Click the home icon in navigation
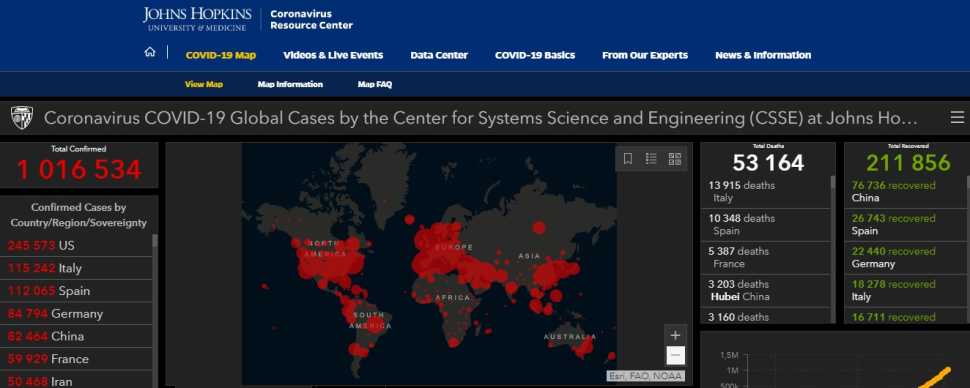This screenshot has width=970, height=388. 150,53
